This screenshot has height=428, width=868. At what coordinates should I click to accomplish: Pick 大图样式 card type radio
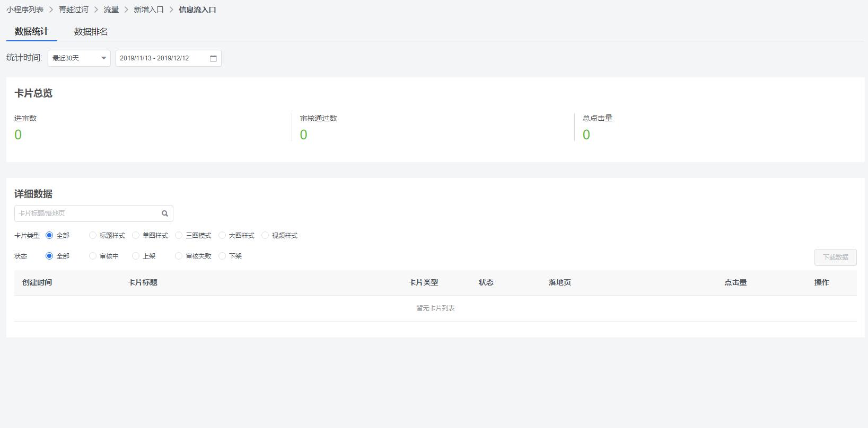pyautogui.click(x=222, y=236)
